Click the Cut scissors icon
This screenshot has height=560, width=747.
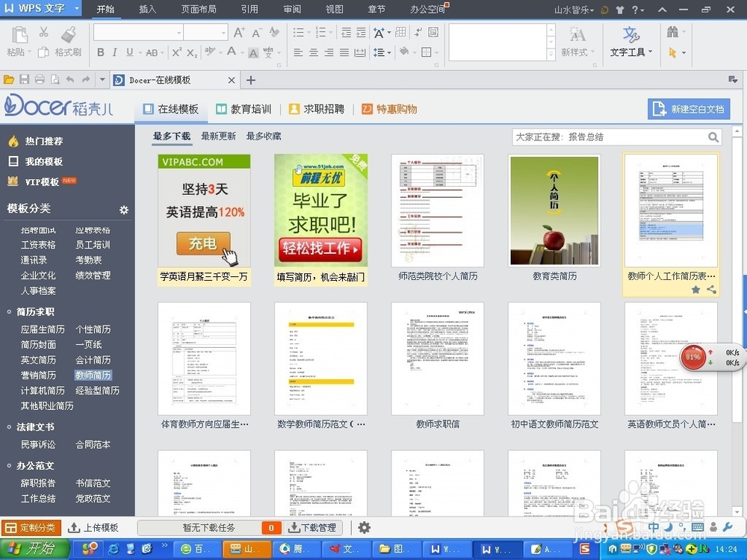pyautogui.click(x=43, y=32)
